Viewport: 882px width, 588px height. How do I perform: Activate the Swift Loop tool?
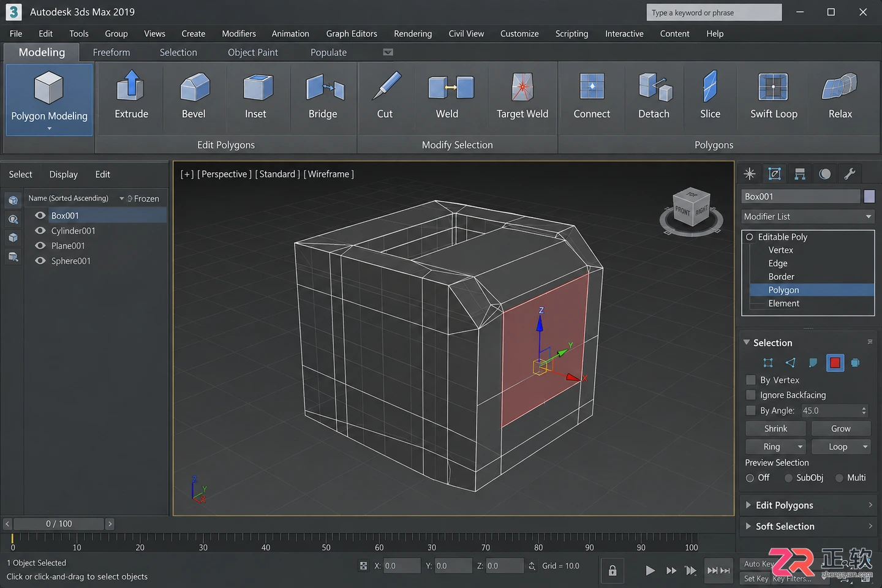(x=773, y=86)
